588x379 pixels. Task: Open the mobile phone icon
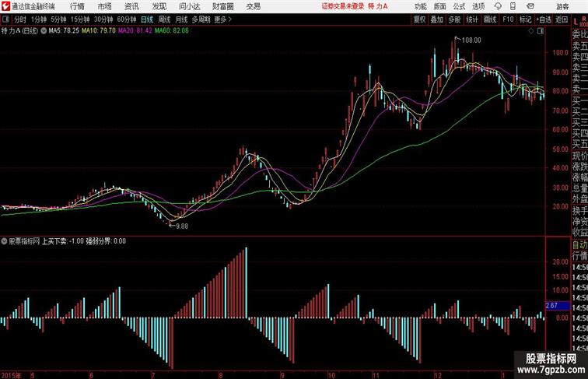[x=513, y=6]
